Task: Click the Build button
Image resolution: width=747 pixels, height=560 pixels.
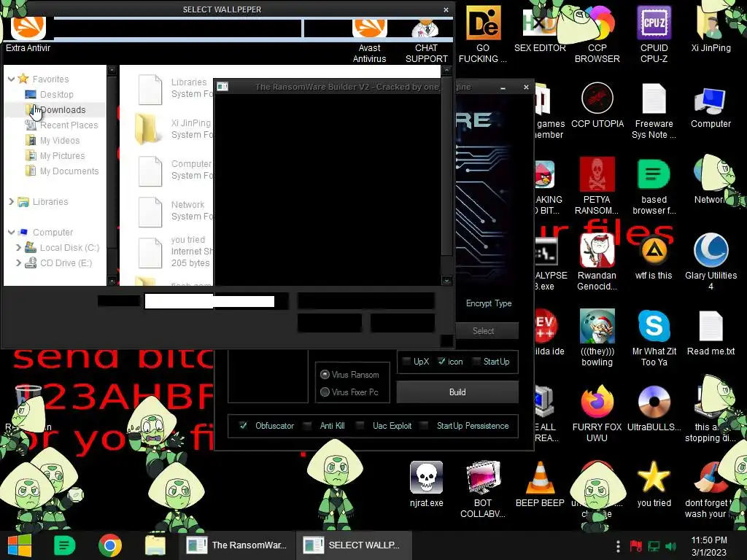Action: point(457,392)
